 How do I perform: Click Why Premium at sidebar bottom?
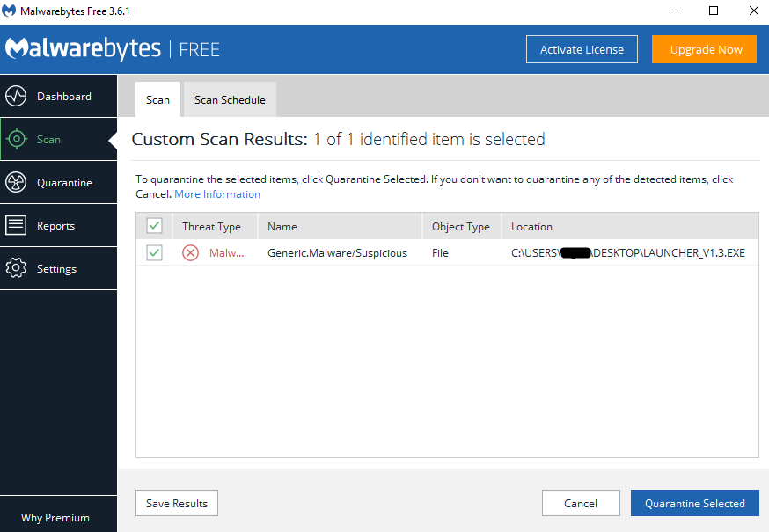coord(55,517)
